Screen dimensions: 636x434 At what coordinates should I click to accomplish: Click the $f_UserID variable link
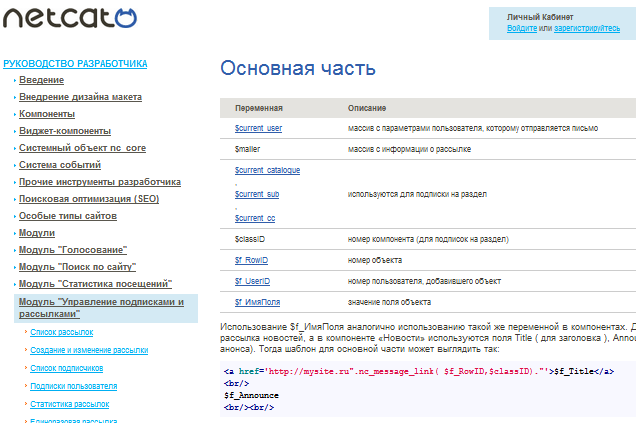tap(252, 281)
